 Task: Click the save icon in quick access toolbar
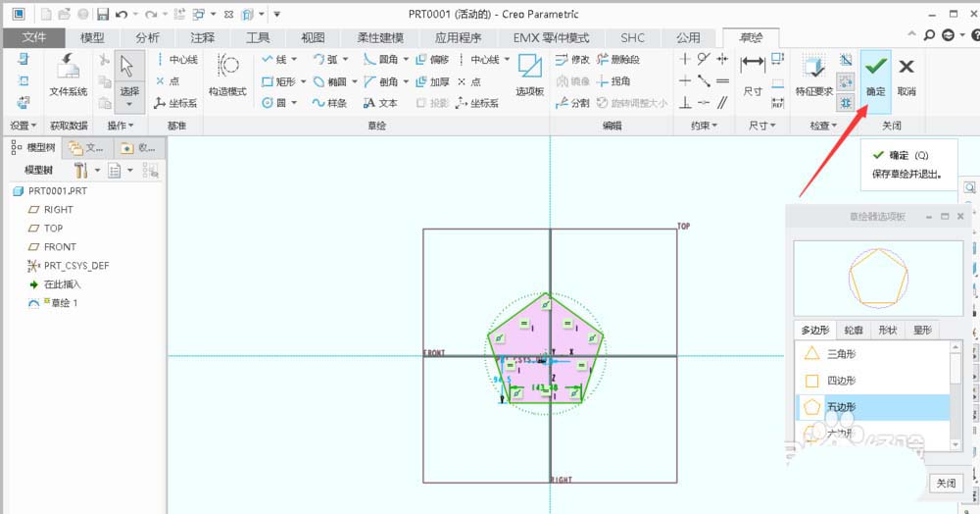[103, 14]
